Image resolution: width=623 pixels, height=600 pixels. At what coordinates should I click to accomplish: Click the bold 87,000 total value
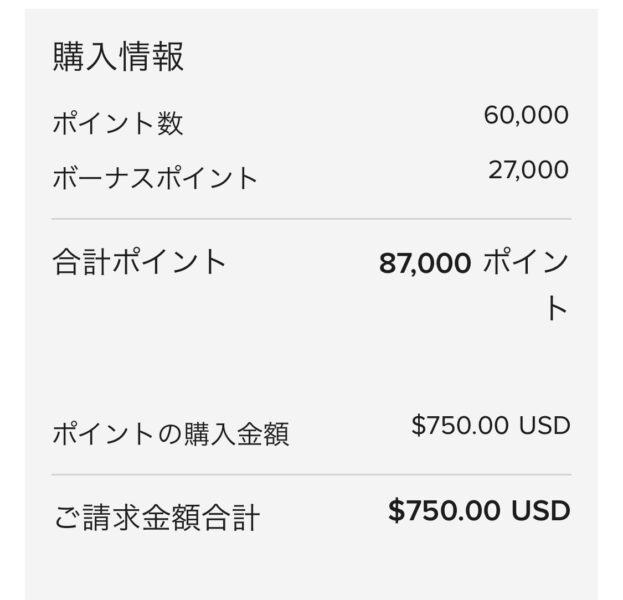425,263
